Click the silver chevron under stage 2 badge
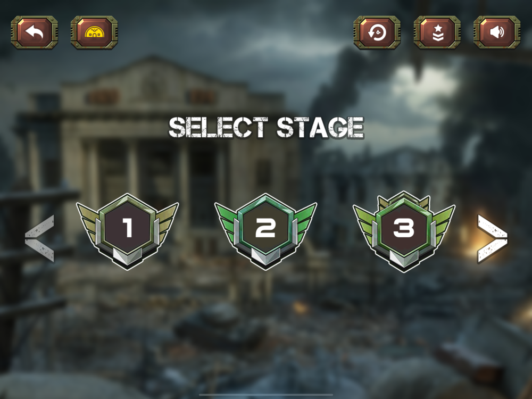The image size is (532, 399). pos(265,257)
